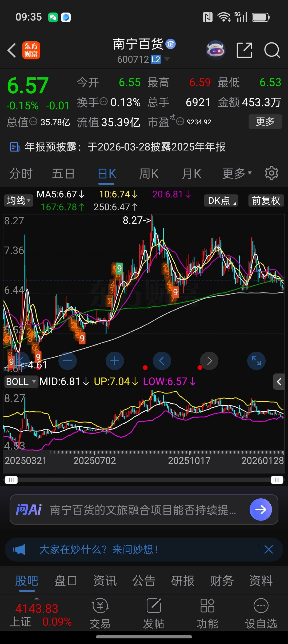The image size is (288, 644).
Task: Tap the 6.57 current price
Action: click(28, 86)
